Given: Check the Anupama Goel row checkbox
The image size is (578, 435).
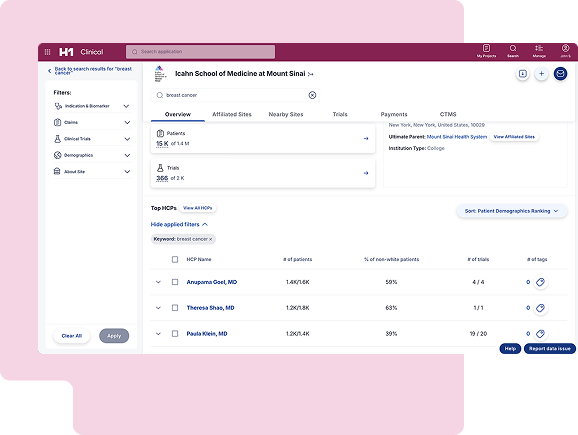Looking at the screenshot, I should (x=175, y=282).
